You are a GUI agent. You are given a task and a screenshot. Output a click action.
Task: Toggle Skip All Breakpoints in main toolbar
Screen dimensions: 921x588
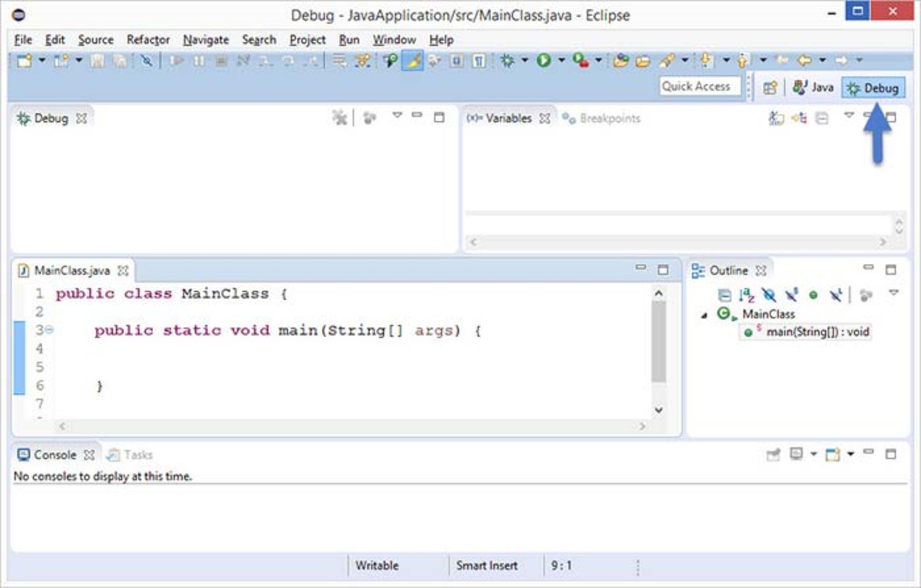coord(146,60)
